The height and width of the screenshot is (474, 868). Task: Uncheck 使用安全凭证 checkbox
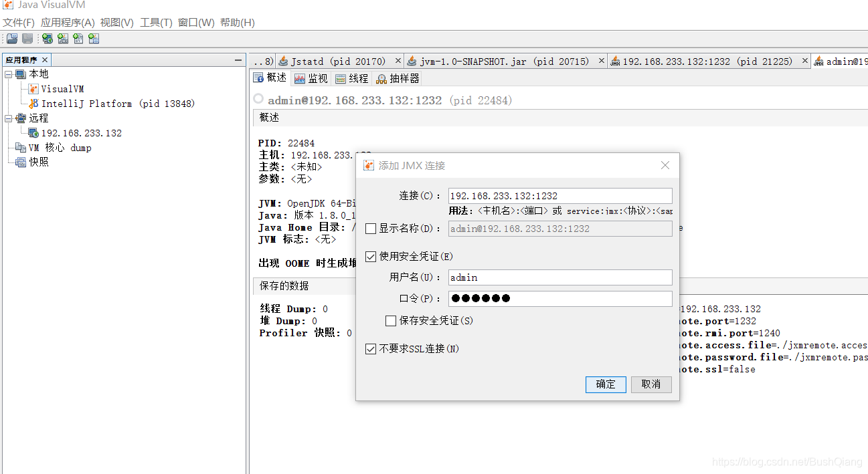coord(371,256)
